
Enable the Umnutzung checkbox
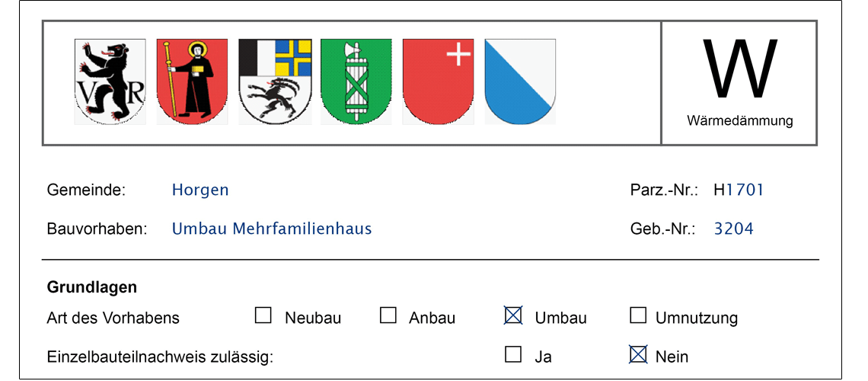point(638,315)
